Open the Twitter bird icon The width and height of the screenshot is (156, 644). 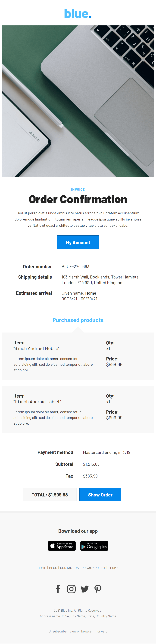[x=85, y=589]
